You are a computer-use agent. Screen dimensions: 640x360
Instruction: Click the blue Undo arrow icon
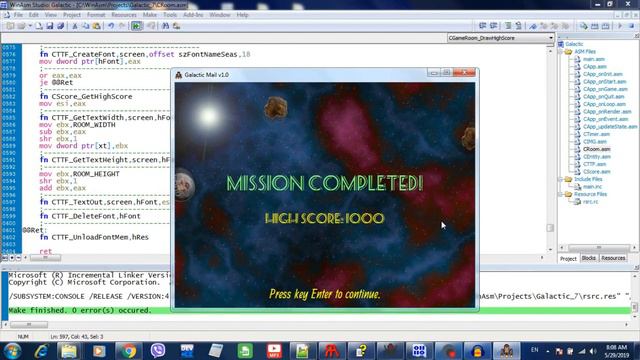click(111, 26)
